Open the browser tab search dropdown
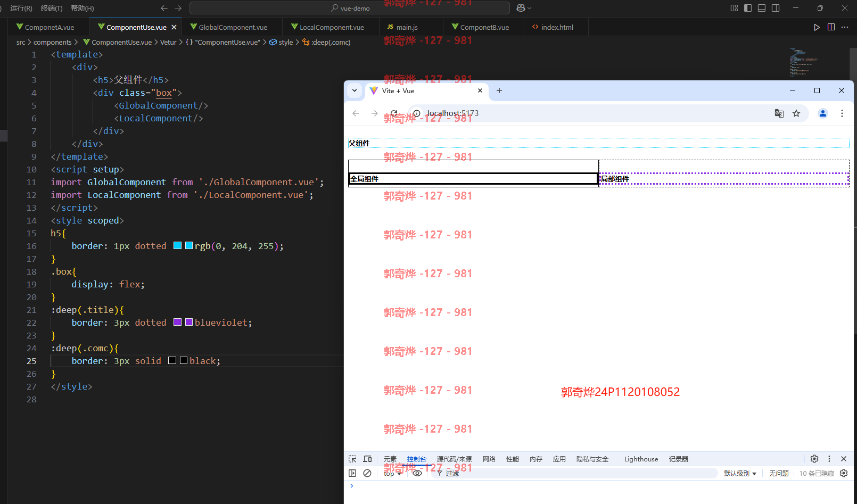 tap(355, 90)
